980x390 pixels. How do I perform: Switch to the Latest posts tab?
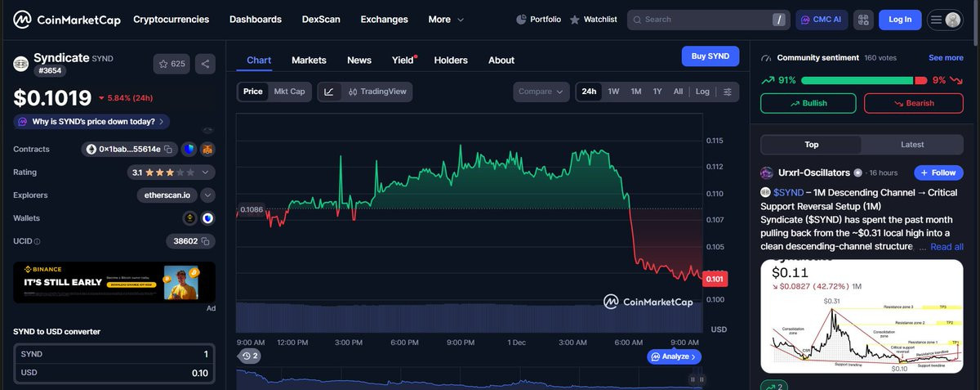coord(912,145)
